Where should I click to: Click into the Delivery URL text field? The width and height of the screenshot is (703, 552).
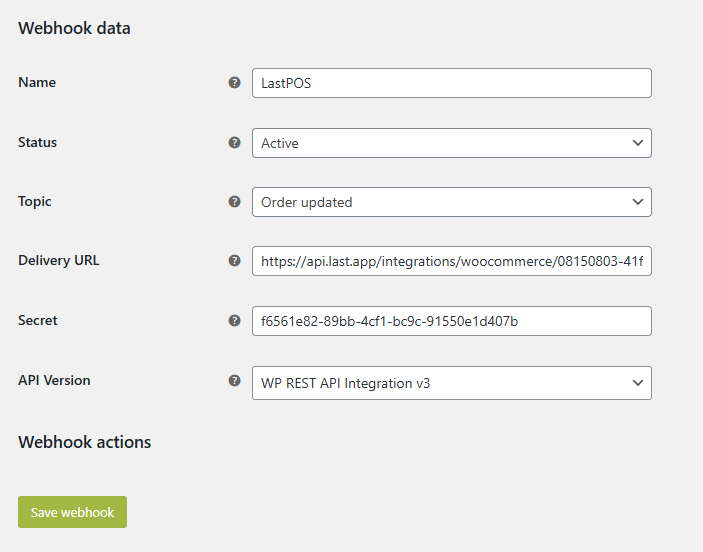451,262
